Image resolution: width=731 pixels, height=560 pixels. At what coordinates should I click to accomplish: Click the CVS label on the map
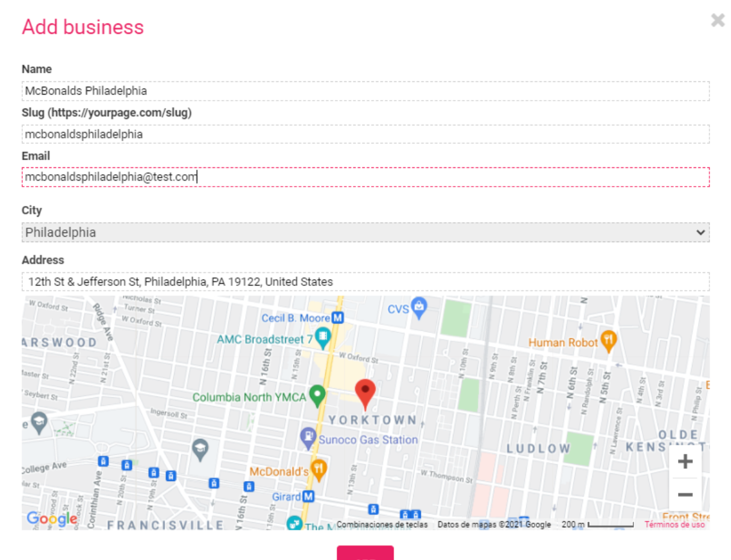398,309
